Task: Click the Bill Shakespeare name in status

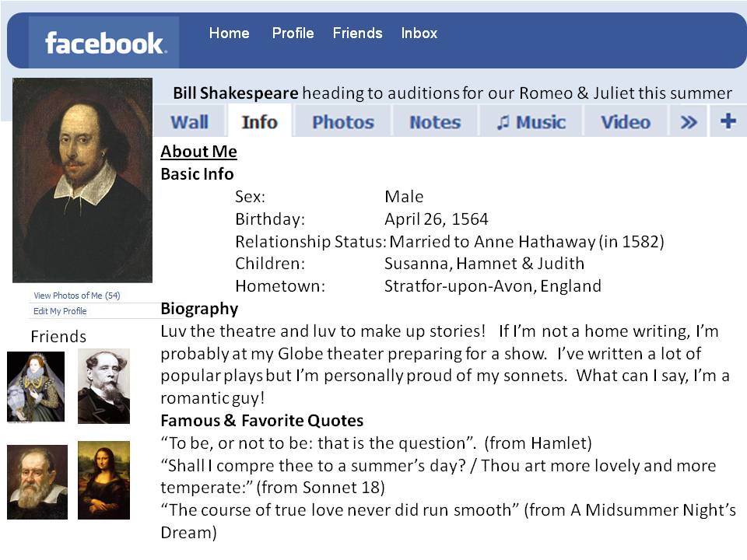Action: tap(235, 93)
